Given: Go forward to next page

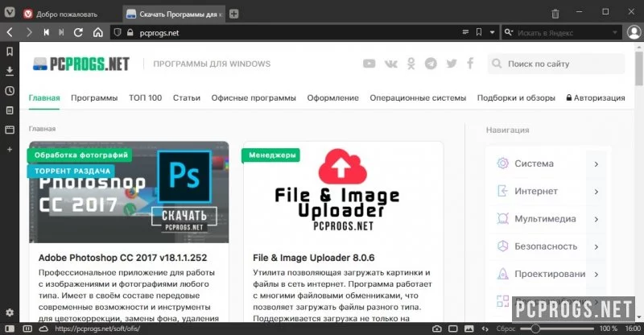Looking at the screenshot, I should point(29,32).
